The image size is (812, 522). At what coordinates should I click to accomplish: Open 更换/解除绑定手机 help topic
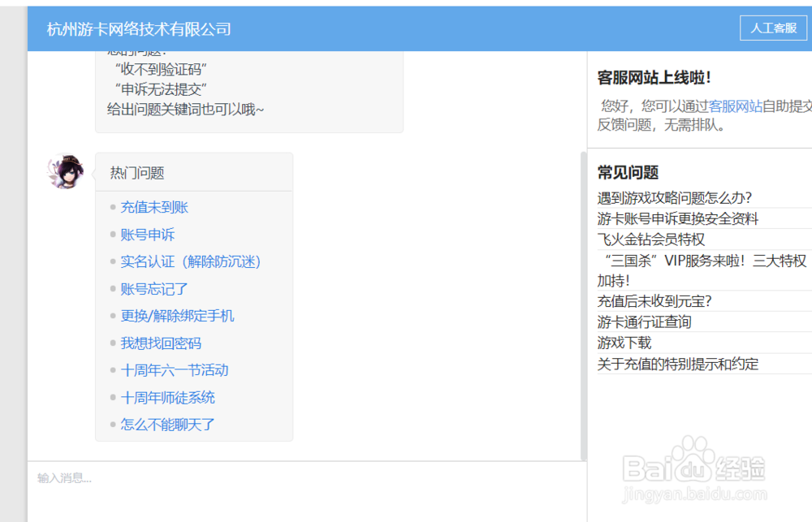click(x=178, y=316)
